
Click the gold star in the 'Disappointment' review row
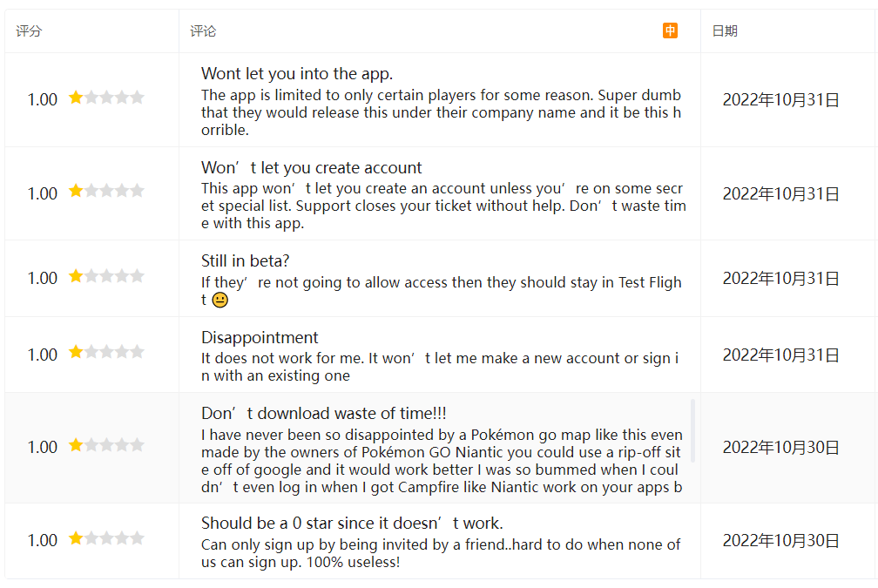tap(76, 352)
